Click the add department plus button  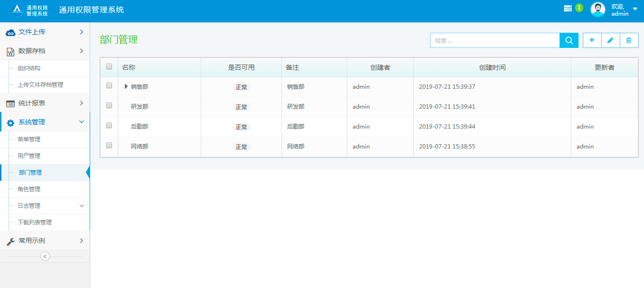592,40
